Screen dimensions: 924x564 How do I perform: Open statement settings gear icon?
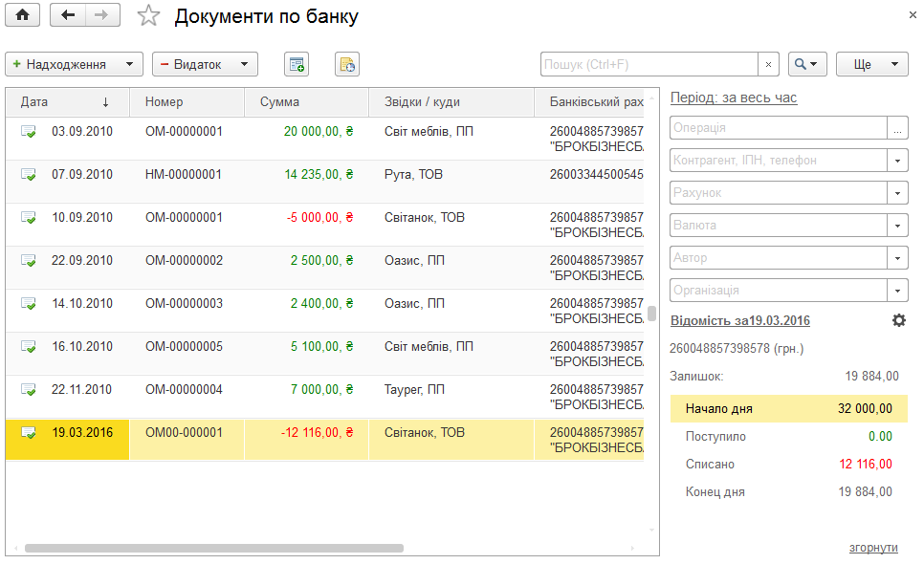point(899,320)
